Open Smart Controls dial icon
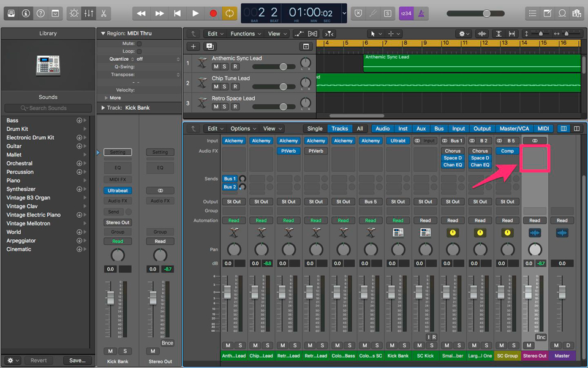This screenshot has width=588, height=368. (x=74, y=13)
